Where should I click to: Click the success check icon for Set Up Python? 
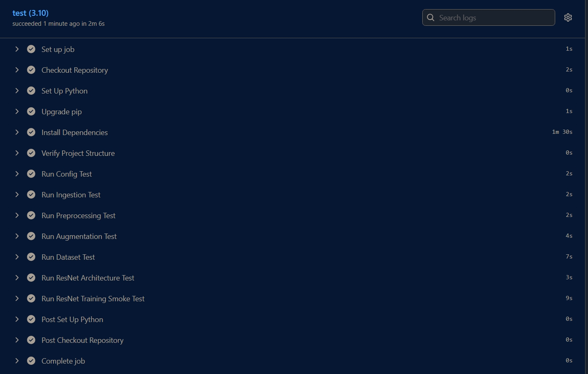click(31, 91)
